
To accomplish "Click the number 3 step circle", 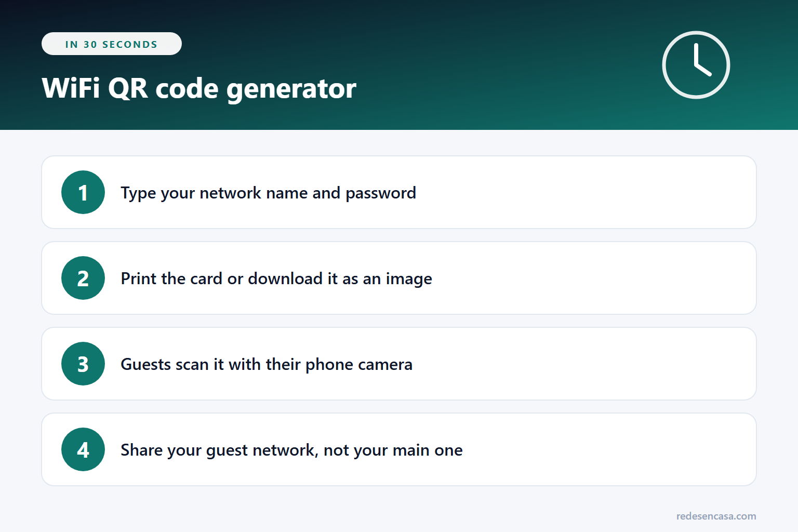I will pyautogui.click(x=83, y=364).
